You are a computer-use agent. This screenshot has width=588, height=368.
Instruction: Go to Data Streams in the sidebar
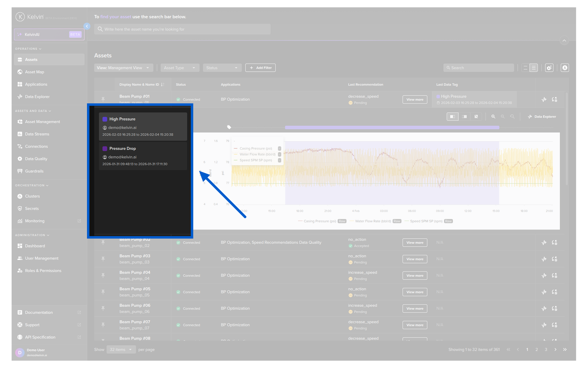point(37,134)
